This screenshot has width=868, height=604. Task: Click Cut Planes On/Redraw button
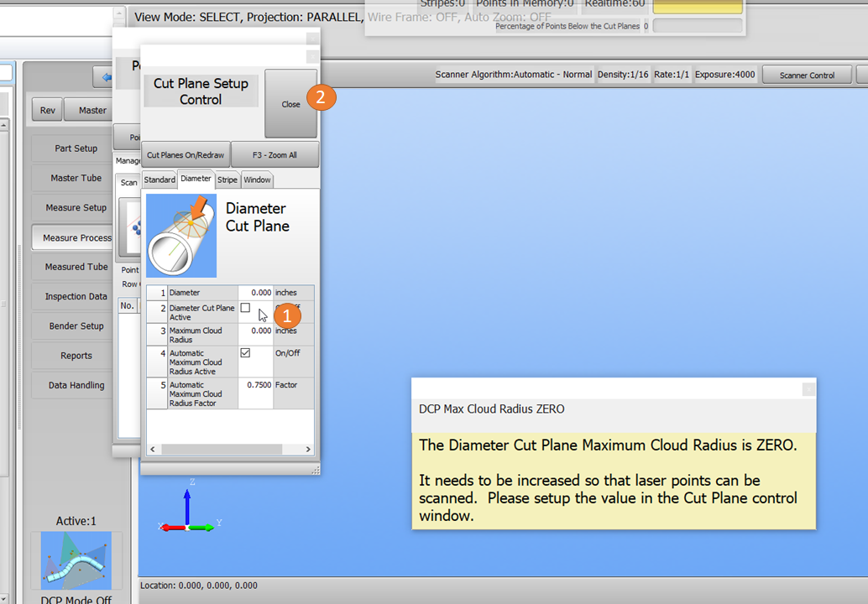click(x=186, y=155)
